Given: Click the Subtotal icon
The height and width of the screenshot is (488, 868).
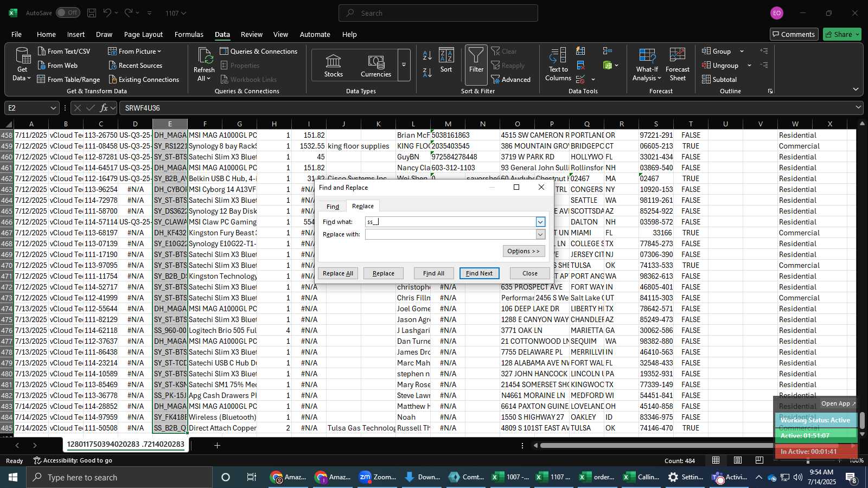Looking at the screenshot, I should (x=719, y=79).
